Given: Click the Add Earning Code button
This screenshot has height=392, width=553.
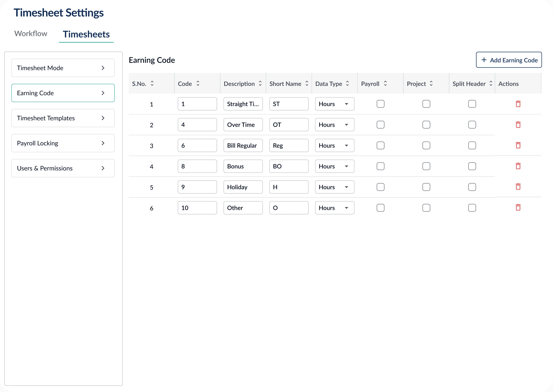Looking at the screenshot, I should [509, 60].
